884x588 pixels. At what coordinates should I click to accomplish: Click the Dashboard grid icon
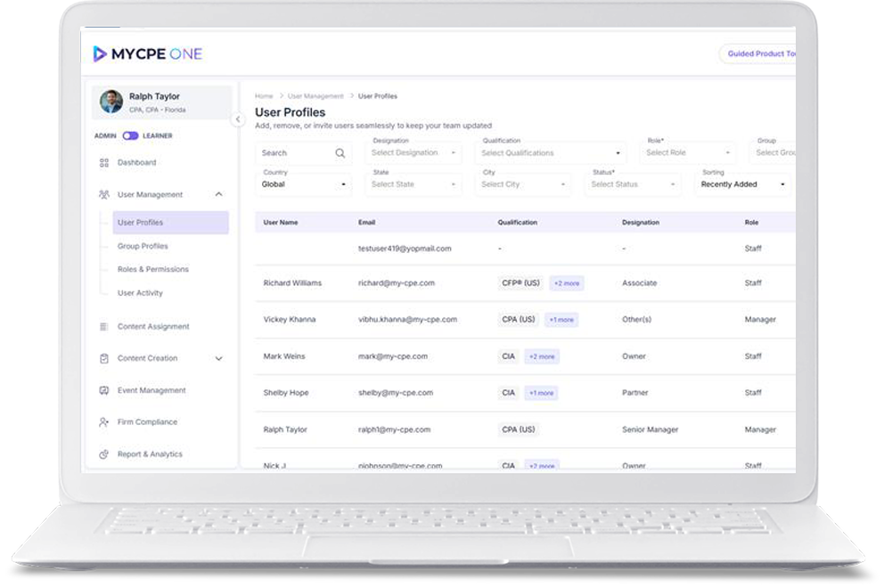(103, 163)
